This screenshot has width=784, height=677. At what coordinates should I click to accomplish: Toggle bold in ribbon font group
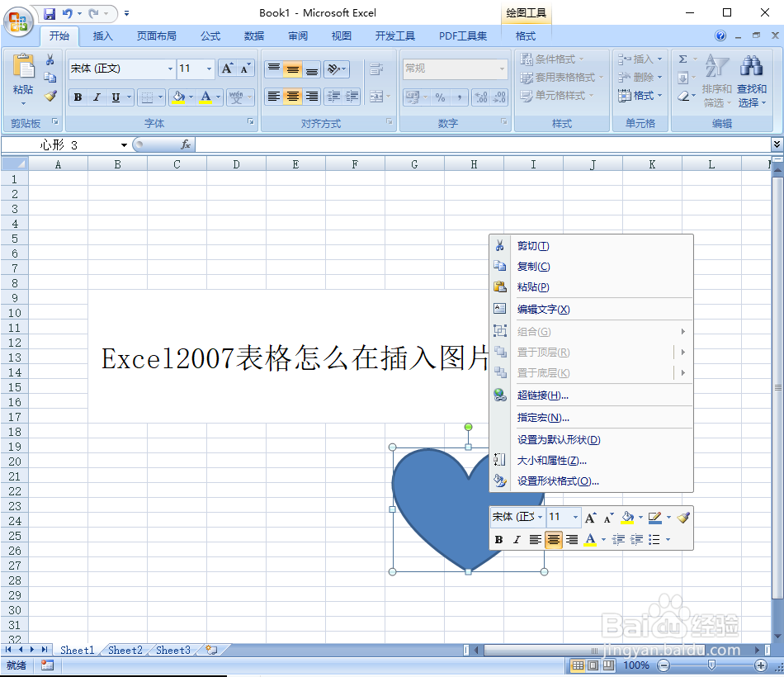[78, 97]
